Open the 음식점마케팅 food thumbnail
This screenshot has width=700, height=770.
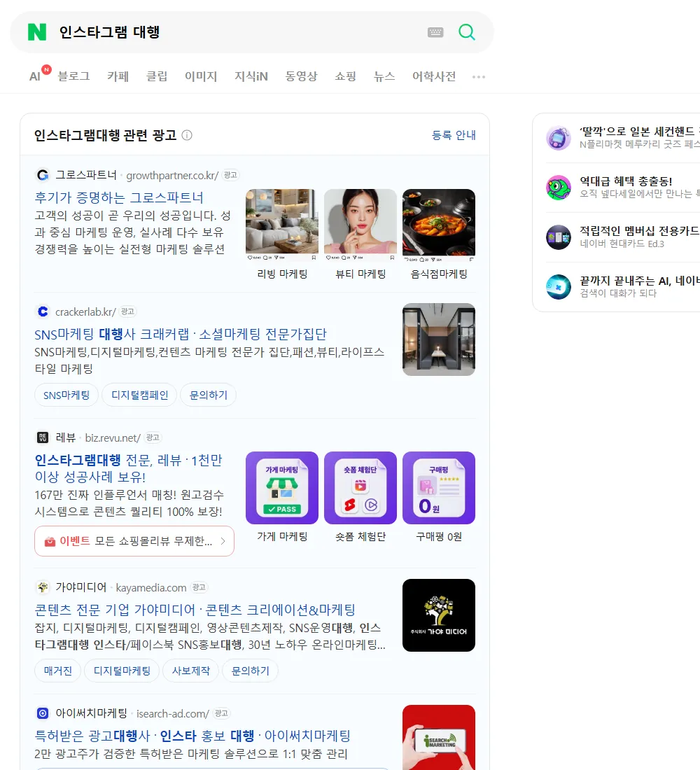(439, 225)
